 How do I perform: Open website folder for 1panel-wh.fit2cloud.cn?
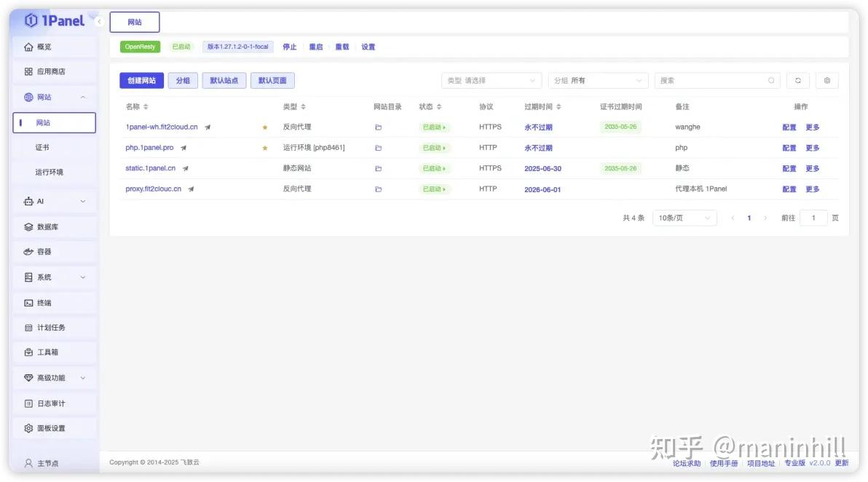point(379,127)
